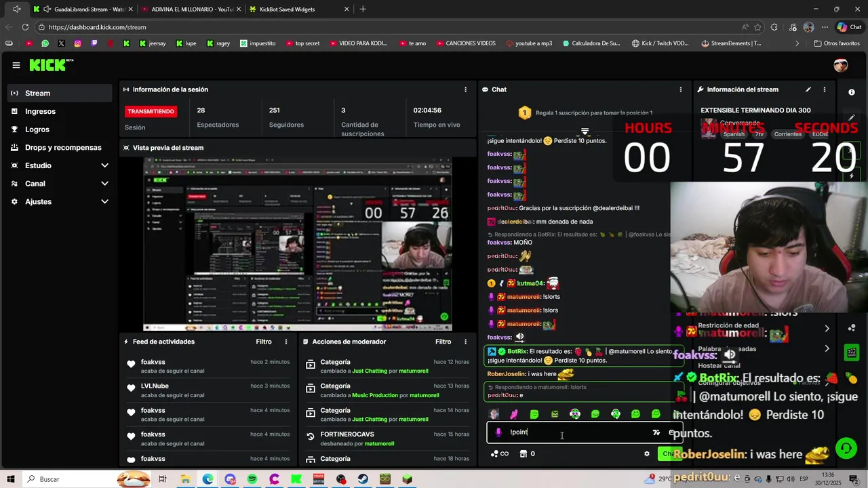Expand the Canal sidebar section
Image resolution: width=868 pixels, height=488 pixels.
point(60,184)
